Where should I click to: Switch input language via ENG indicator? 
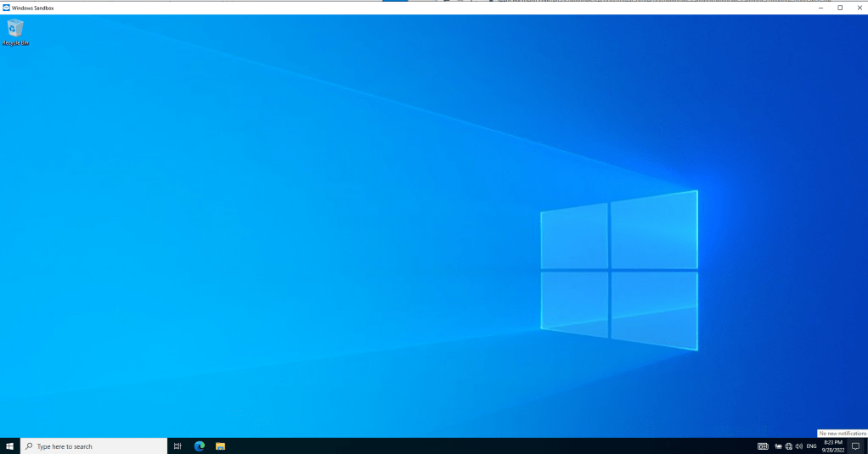(x=812, y=446)
